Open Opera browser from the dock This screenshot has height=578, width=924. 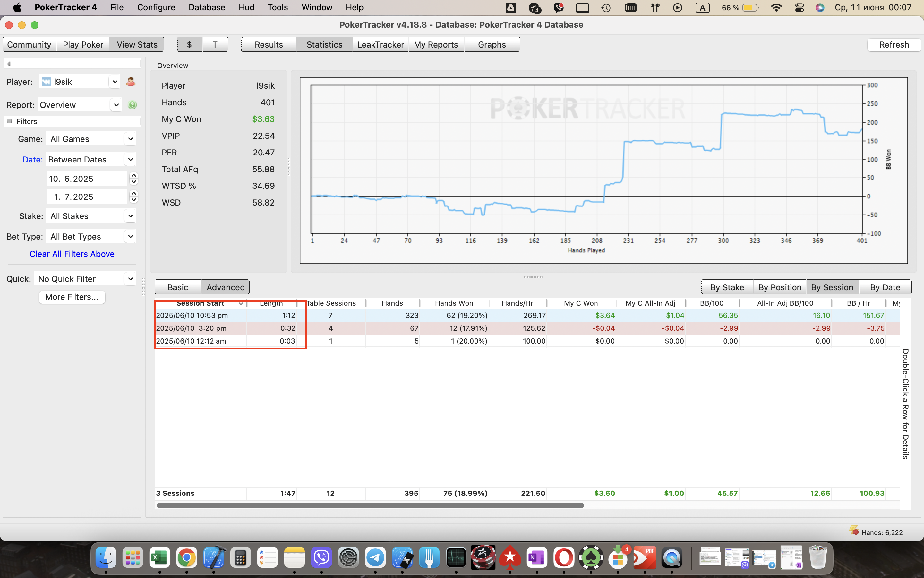564,558
